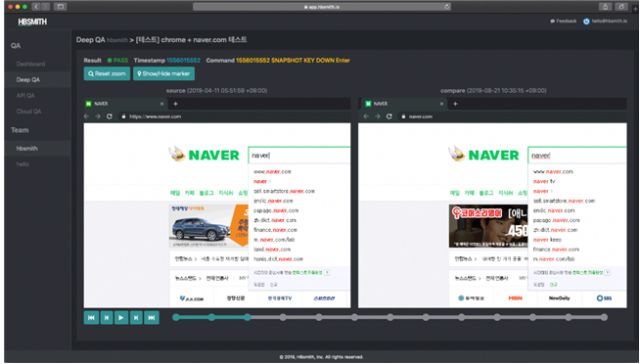Click new tab plus in compare snapshot

click(455, 104)
